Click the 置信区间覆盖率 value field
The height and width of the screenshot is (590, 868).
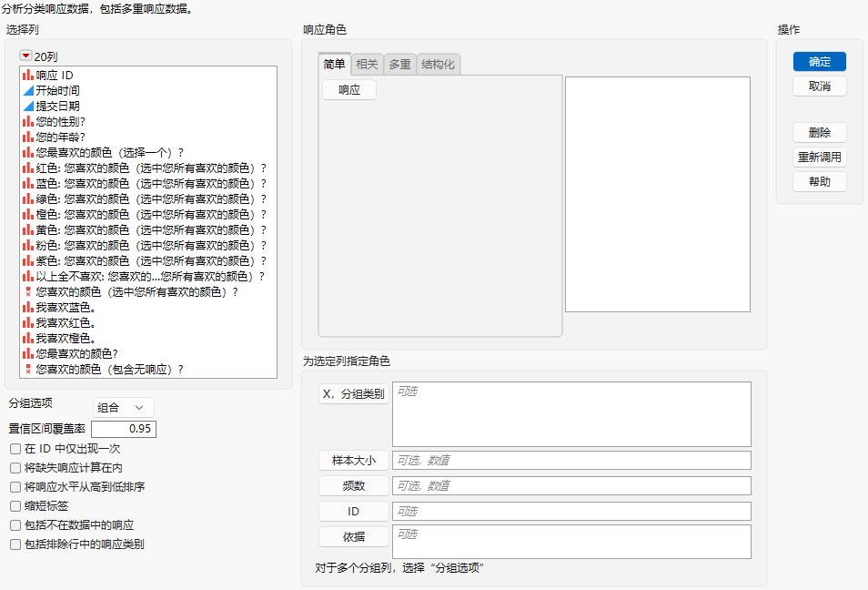(x=124, y=429)
